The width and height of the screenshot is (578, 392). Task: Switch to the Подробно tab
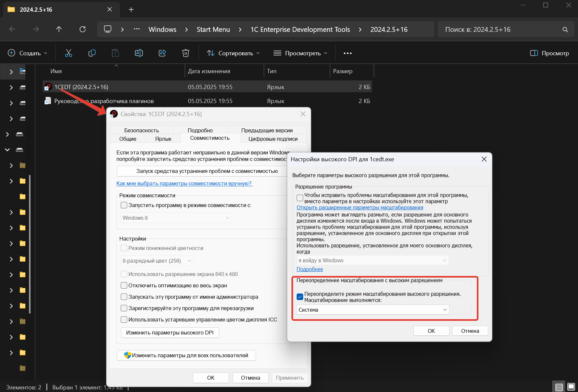click(x=200, y=130)
